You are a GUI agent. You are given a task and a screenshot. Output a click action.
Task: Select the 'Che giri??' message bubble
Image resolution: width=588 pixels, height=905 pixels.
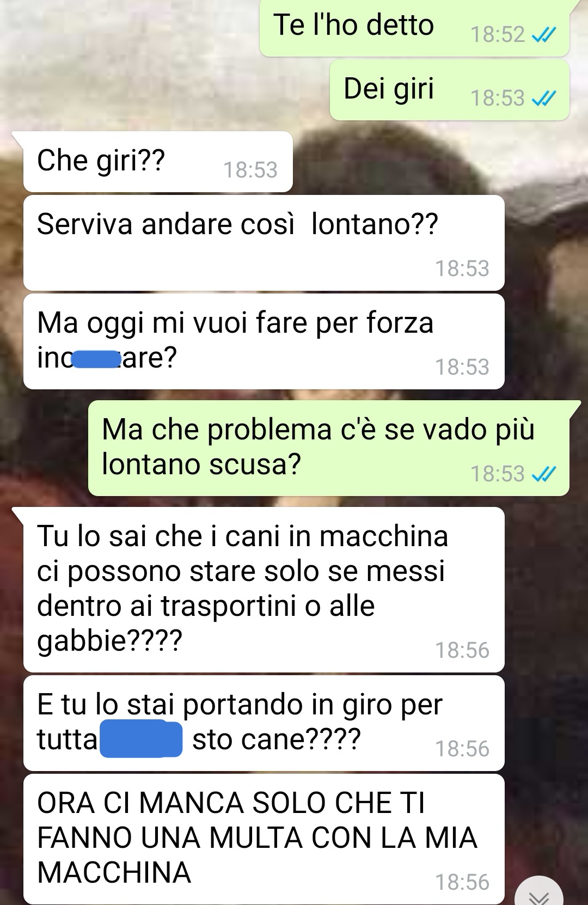coord(158,162)
